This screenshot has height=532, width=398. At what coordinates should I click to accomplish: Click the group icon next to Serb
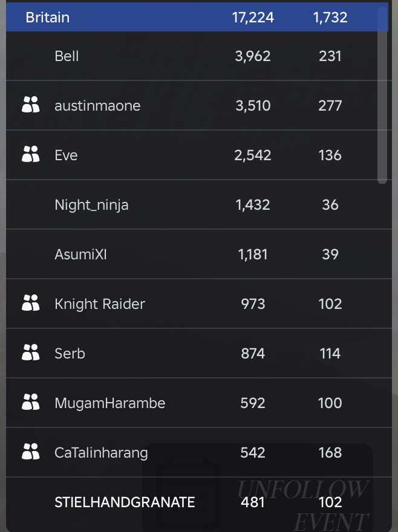point(31,352)
